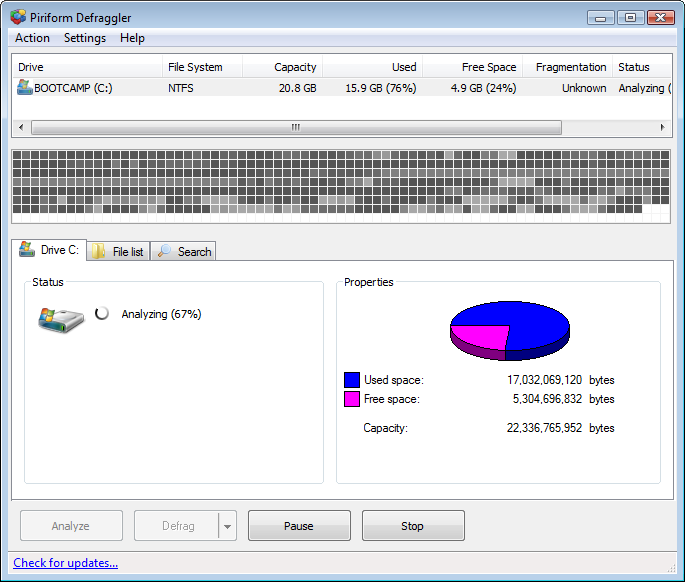Click the magenta Free space color swatch
685x582 pixels.
pos(352,399)
